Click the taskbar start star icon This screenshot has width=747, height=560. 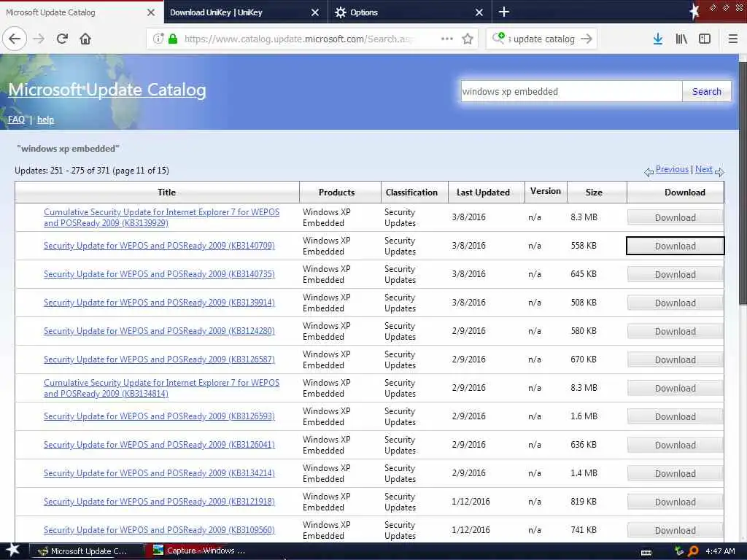click(x=13, y=551)
